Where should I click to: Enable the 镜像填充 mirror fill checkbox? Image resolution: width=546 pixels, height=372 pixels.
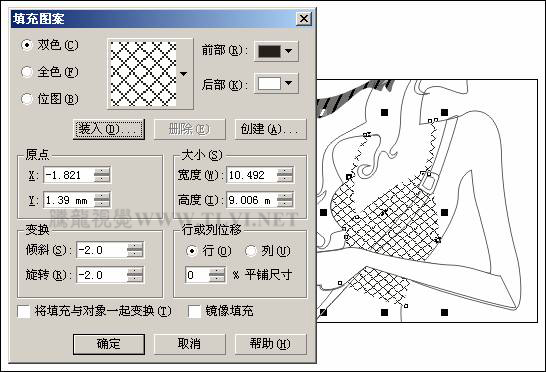point(194,311)
